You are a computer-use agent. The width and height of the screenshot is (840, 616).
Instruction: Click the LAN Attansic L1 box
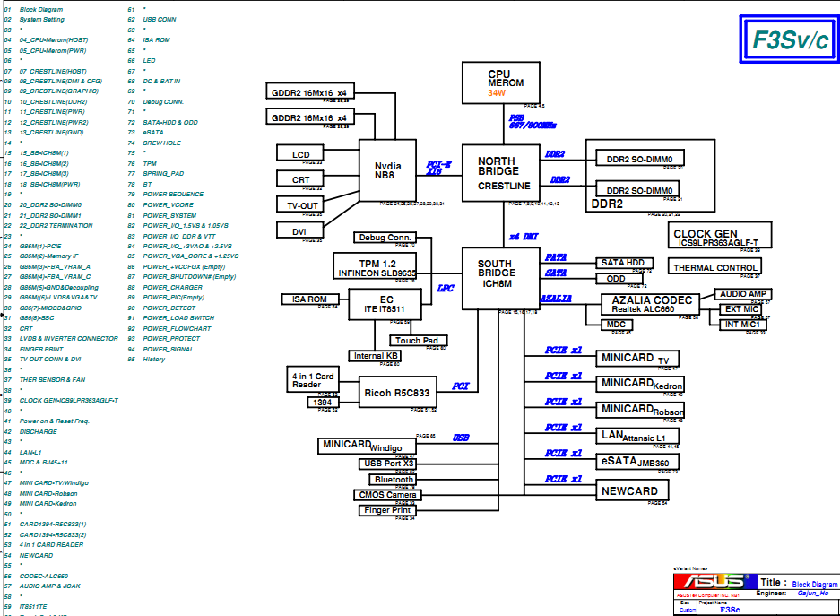(x=637, y=436)
